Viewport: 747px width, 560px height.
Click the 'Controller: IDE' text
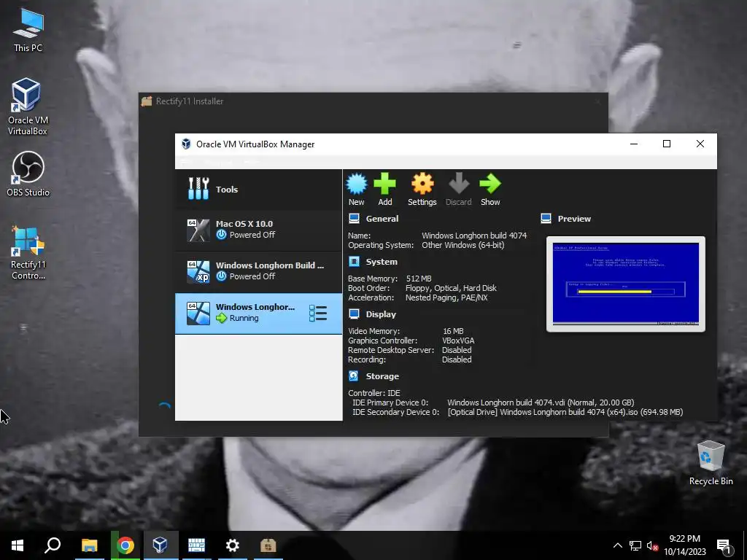(x=374, y=393)
